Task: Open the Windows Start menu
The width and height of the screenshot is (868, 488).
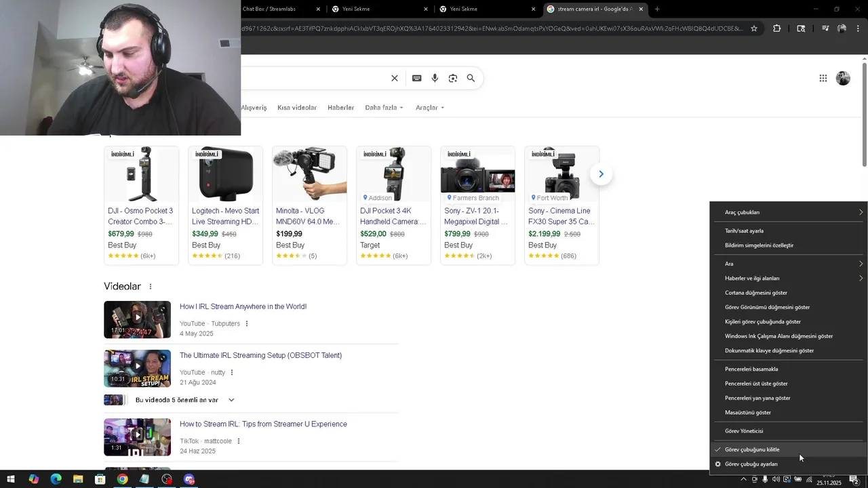Action: click(x=11, y=479)
